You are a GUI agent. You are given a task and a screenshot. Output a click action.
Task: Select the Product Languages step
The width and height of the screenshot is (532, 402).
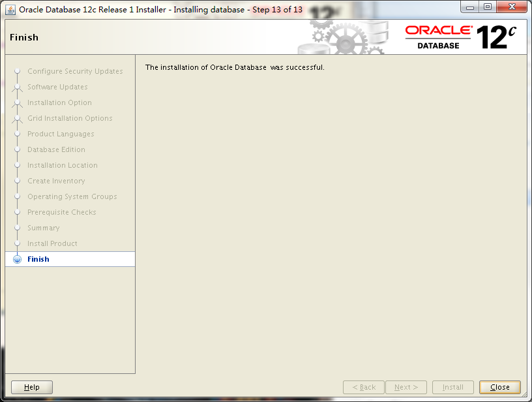pyautogui.click(x=61, y=134)
